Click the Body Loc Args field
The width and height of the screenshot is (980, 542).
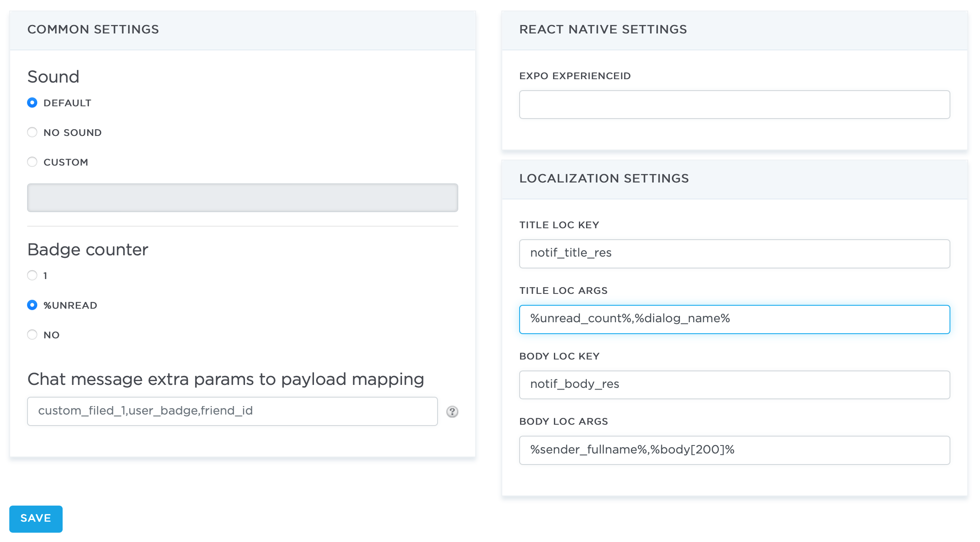[x=735, y=450]
